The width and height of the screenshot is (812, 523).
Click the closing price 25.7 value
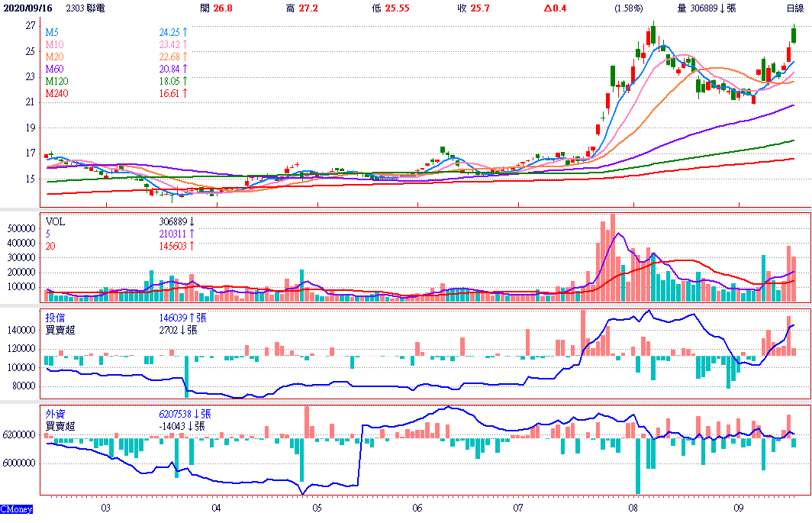coord(479,8)
